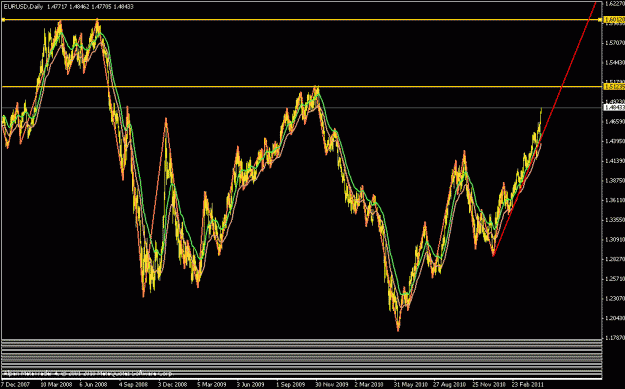
Task: Click the 10 Mar 2008 date label
Action: tap(56, 385)
